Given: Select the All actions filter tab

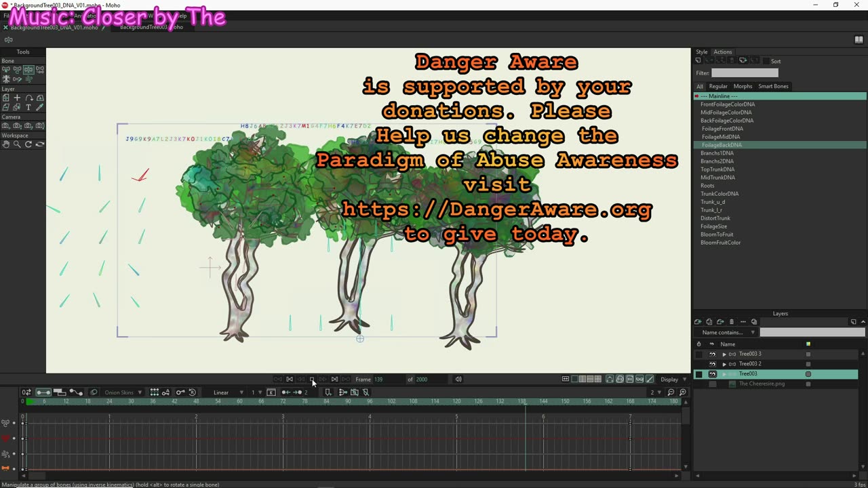Looking at the screenshot, I should (699, 86).
